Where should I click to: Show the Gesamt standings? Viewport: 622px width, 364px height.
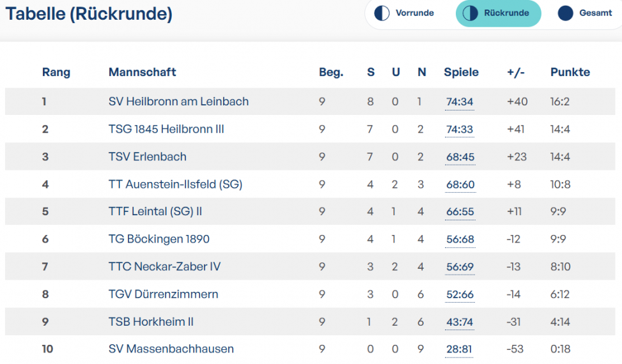click(x=586, y=13)
